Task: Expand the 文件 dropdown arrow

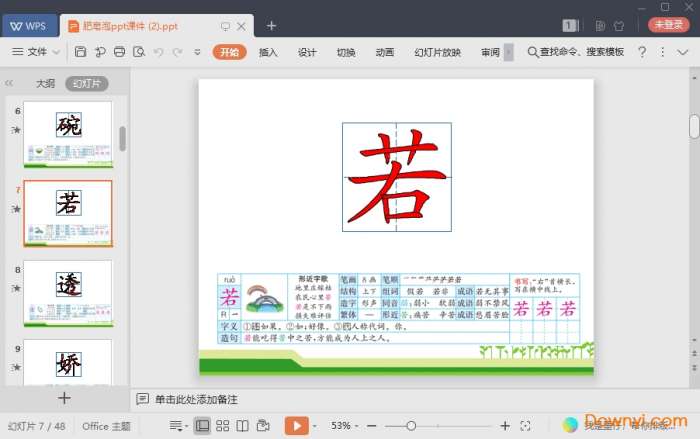Action: click(56, 52)
